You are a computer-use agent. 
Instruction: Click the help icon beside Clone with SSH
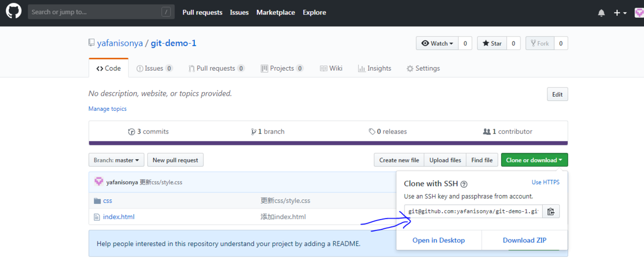(x=464, y=184)
